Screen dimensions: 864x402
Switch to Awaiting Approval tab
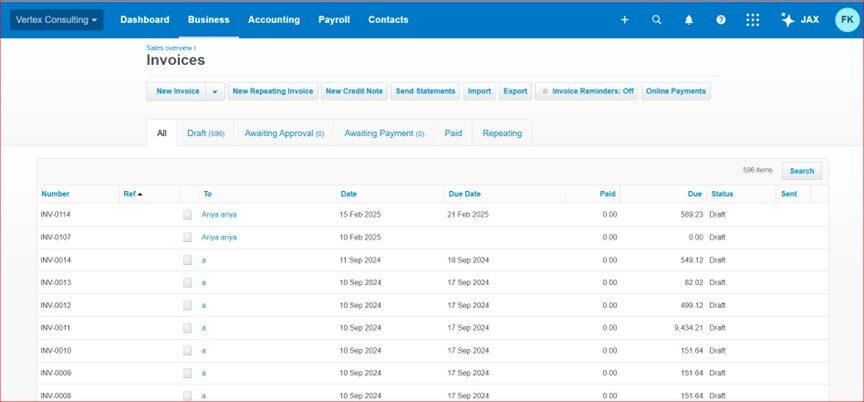(x=284, y=133)
